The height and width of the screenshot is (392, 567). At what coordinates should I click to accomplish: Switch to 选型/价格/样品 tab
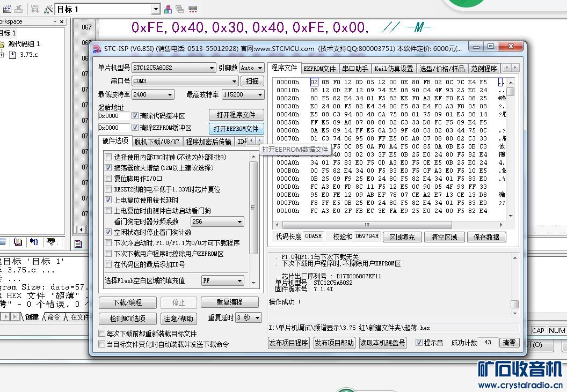tap(442, 68)
